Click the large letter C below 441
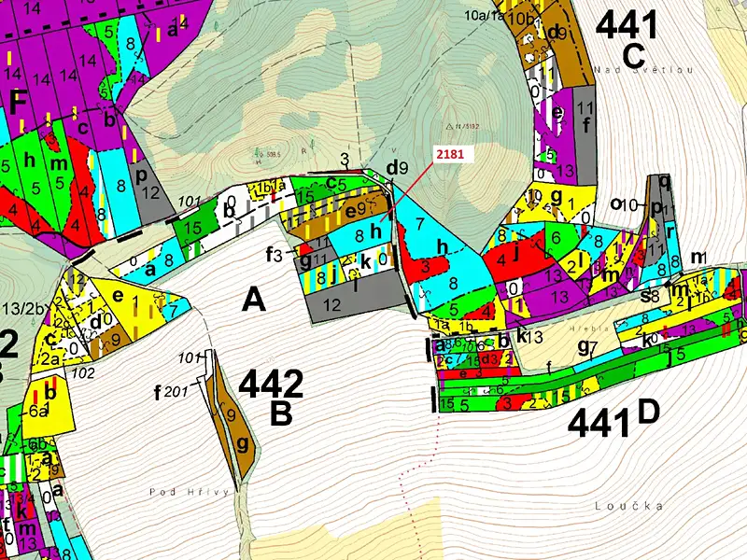This screenshot has height=560, width=747. coord(633,56)
